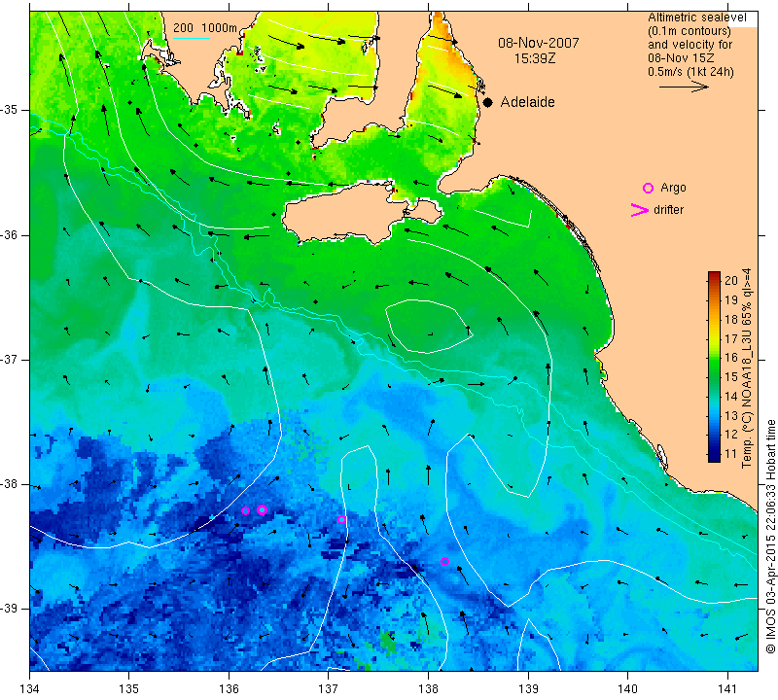Click the latitude axis label "-37"
The image size is (778, 700).
tap(11, 359)
